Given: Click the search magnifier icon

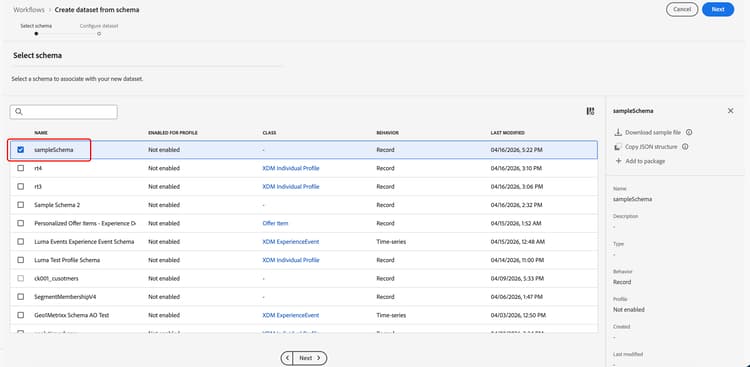Looking at the screenshot, I should (x=19, y=111).
